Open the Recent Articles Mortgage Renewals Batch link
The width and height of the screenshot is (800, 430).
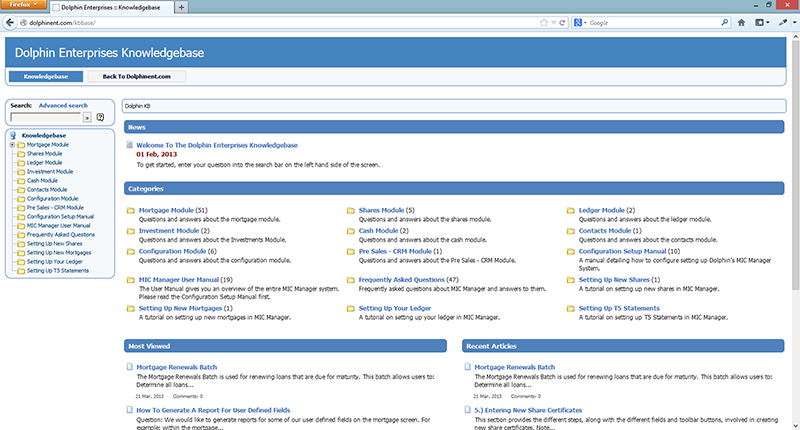point(514,367)
